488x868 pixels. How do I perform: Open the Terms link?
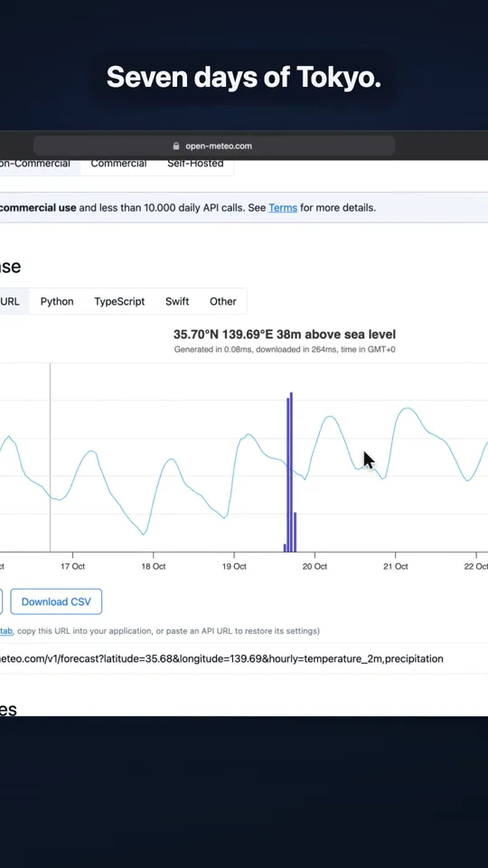283,208
